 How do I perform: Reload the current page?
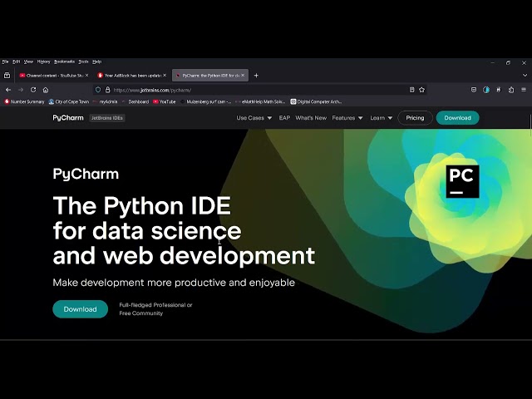pyautogui.click(x=33, y=90)
